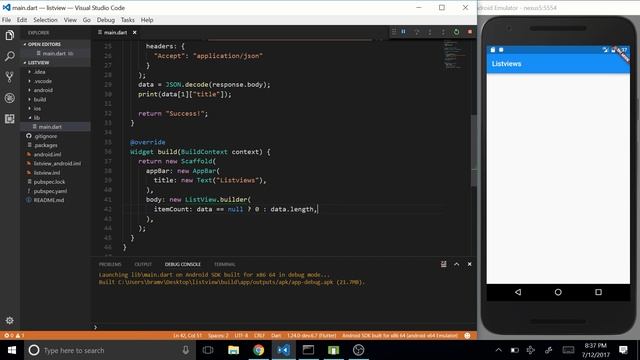Click the feedback smiley in status bar
The height and width of the screenshot is (360, 640).
[x=467, y=336]
